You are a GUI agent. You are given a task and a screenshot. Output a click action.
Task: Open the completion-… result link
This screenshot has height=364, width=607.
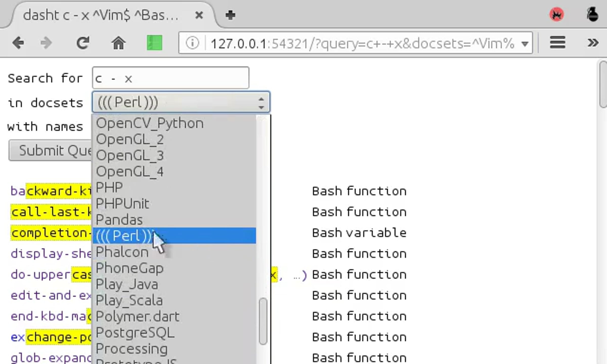pyautogui.click(x=51, y=233)
